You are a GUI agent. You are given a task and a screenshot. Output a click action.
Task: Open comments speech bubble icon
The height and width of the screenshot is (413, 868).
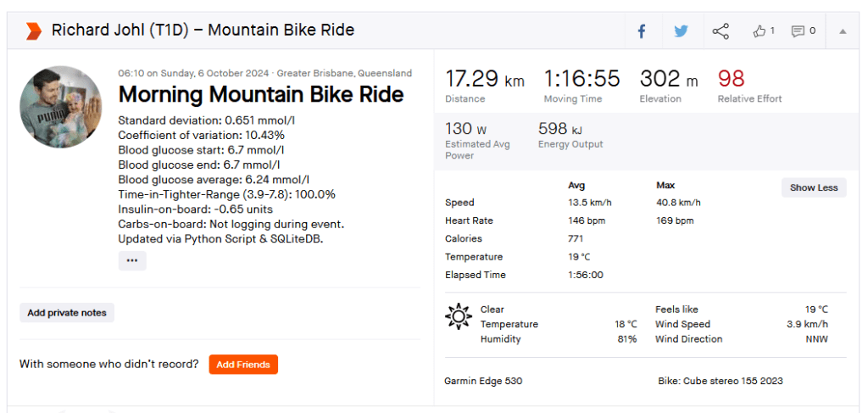click(803, 31)
